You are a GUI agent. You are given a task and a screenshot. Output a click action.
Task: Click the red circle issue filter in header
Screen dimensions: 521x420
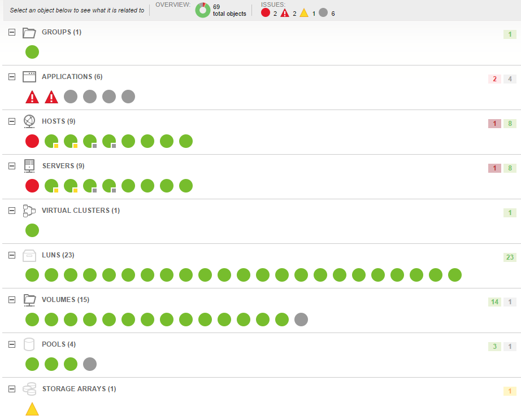coord(266,13)
